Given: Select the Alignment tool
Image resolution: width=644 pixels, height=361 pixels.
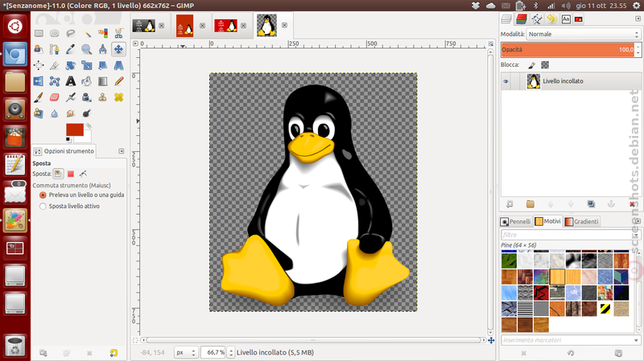Looking at the screenshot, I should (39, 65).
